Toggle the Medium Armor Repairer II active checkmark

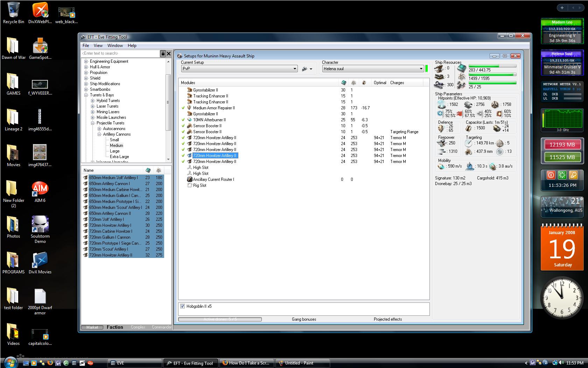click(183, 108)
